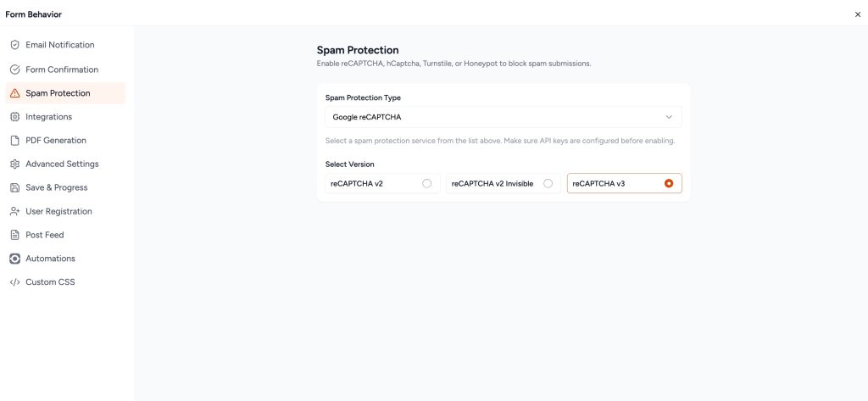Click the Form Confirmation checkmark icon
The height and width of the screenshot is (401, 868).
point(14,70)
